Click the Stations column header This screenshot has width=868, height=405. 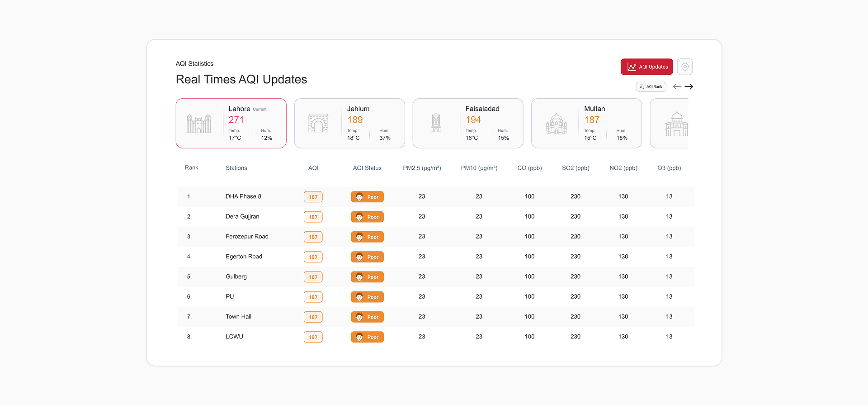pos(236,168)
